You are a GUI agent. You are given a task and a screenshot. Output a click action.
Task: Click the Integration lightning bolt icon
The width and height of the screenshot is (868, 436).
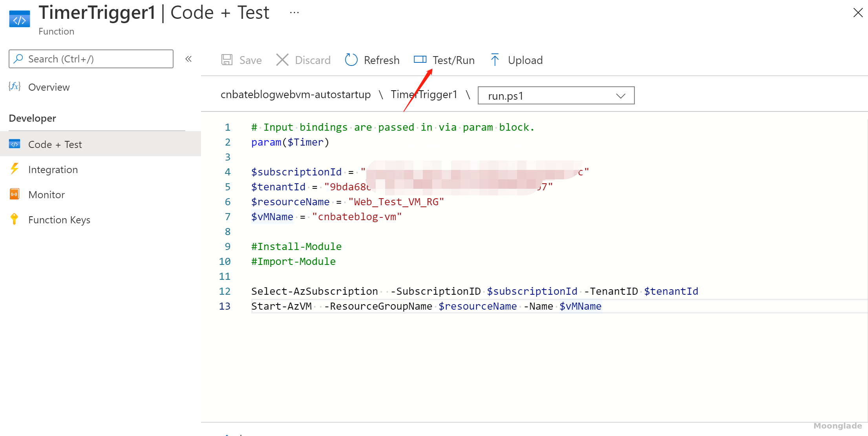pyautogui.click(x=15, y=169)
